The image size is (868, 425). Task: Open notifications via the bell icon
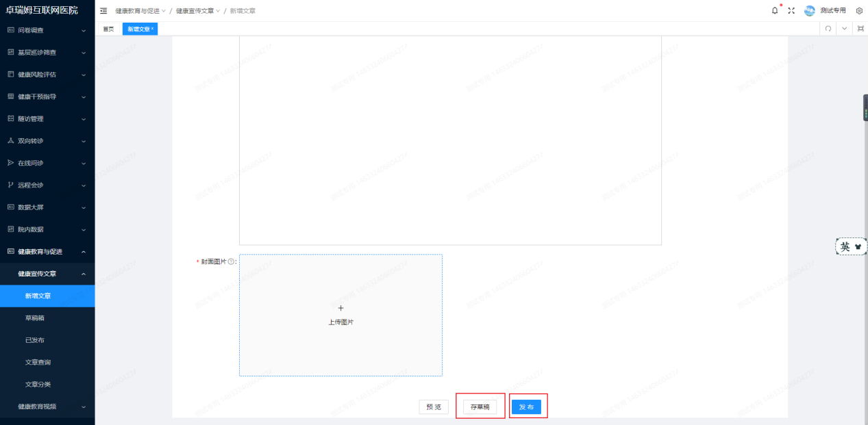pyautogui.click(x=775, y=11)
